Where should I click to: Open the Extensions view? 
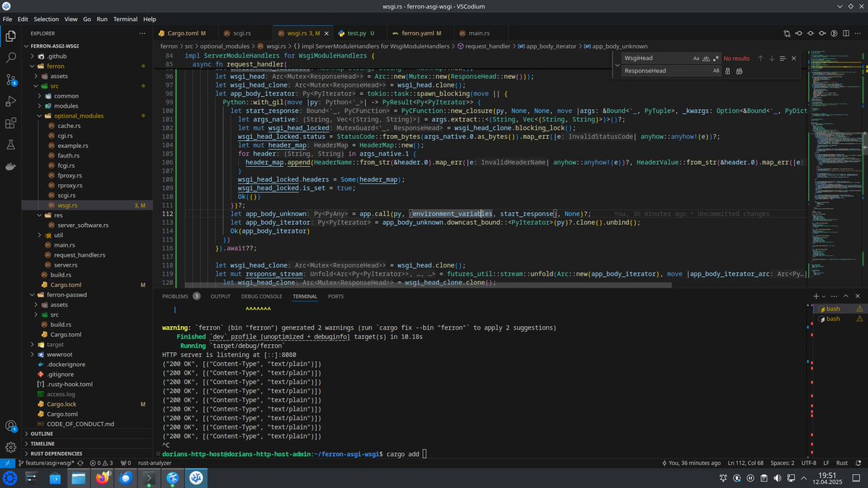pyautogui.click(x=11, y=123)
